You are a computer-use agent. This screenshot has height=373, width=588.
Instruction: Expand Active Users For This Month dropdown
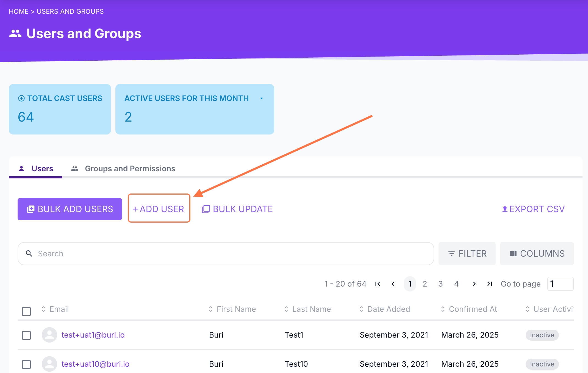click(x=262, y=98)
